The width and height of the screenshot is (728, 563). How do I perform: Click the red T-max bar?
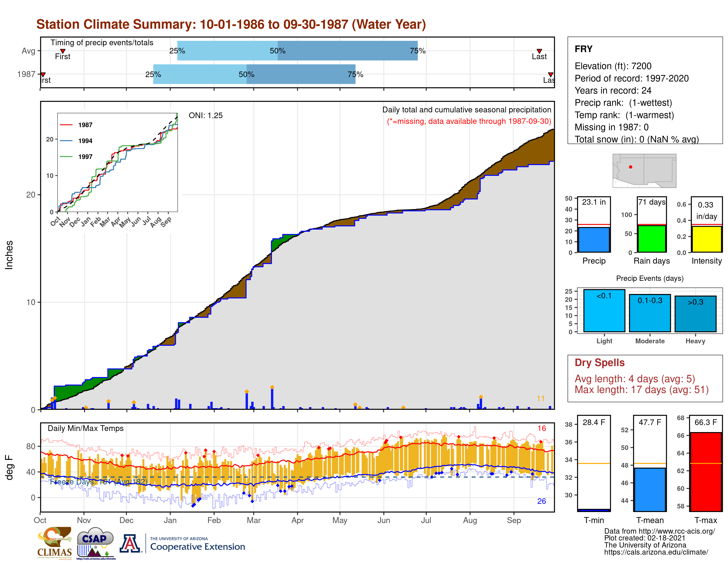pos(706,472)
